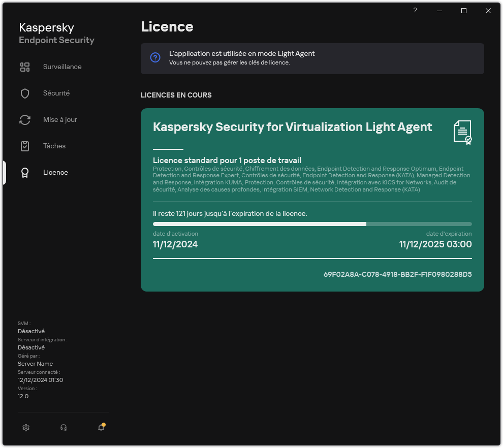Click the Kaspersky Endpoint Security logo
This screenshot has width=503, height=448.
point(56,33)
